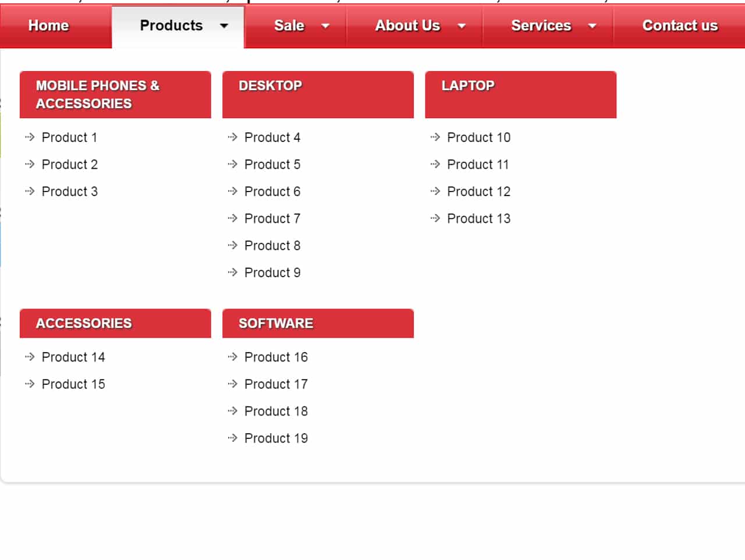Click the arrow icon beside Product 14

coord(30,357)
